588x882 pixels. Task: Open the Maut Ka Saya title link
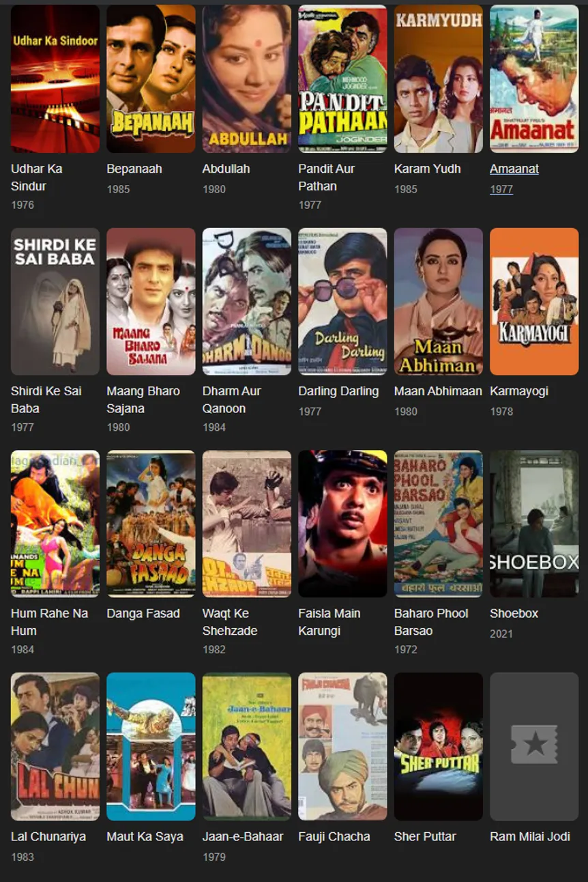pos(145,836)
